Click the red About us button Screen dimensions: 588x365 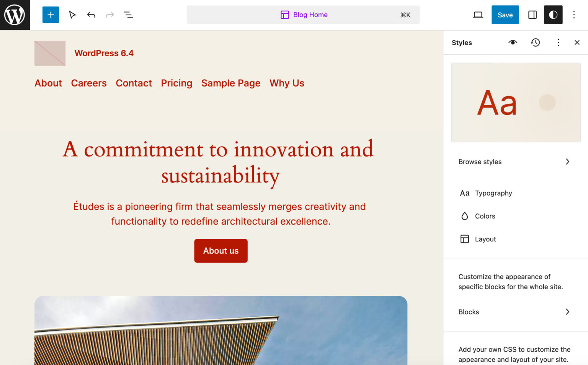[220, 251]
